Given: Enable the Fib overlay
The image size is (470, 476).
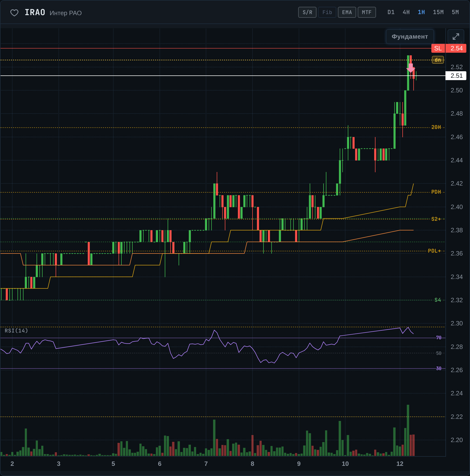Looking at the screenshot, I should click(x=327, y=12).
